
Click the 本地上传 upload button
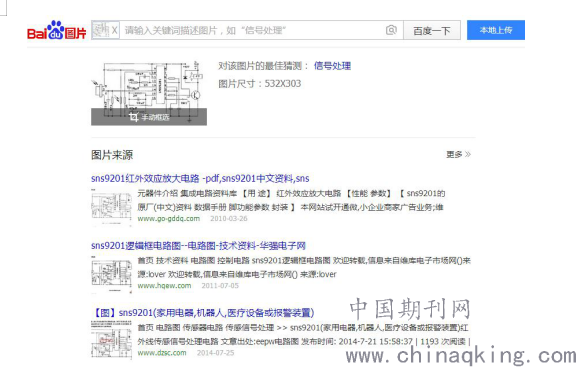coord(496,30)
